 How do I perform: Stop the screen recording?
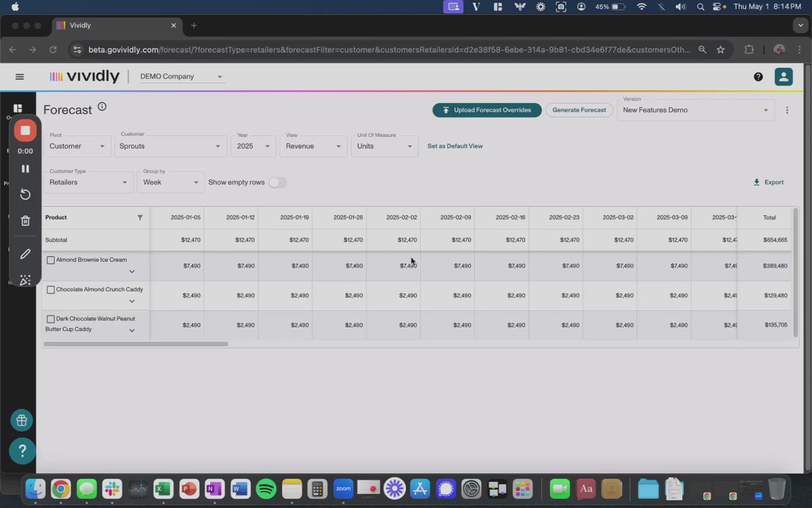(25, 130)
